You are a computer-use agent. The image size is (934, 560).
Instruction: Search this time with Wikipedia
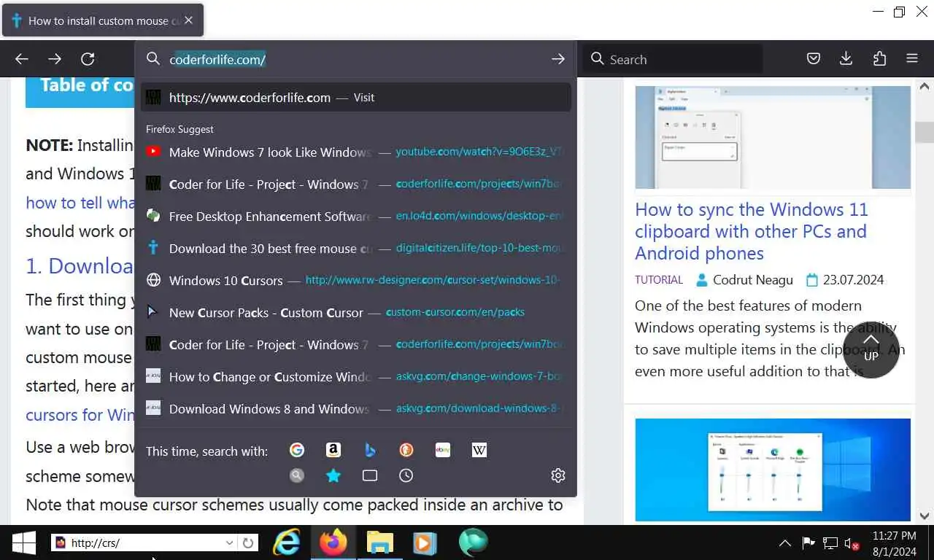pos(479,451)
